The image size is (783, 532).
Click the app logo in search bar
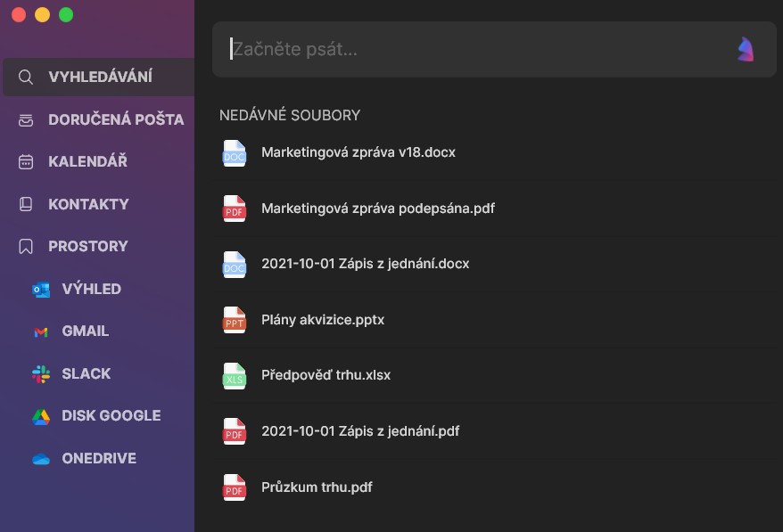[x=746, y=49]
